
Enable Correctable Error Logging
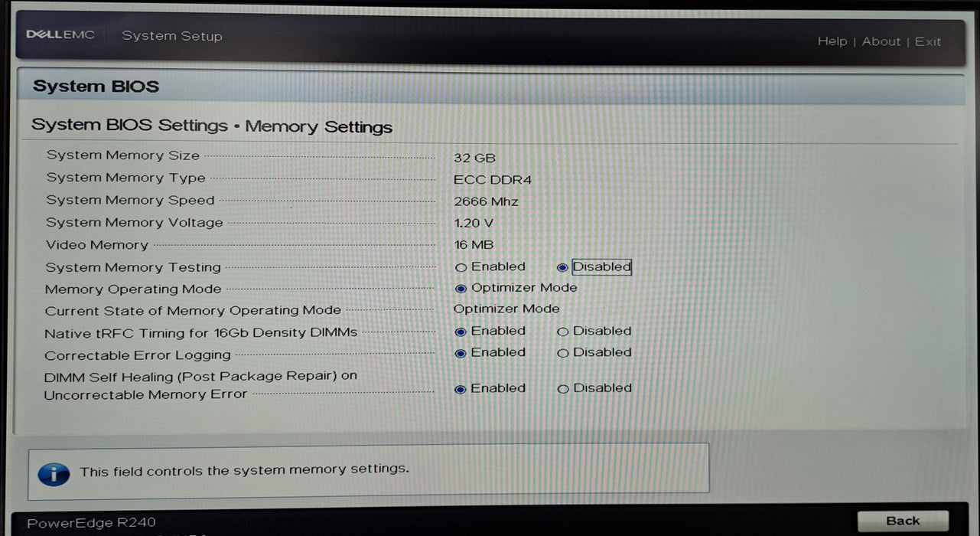(x=460, y=352)
